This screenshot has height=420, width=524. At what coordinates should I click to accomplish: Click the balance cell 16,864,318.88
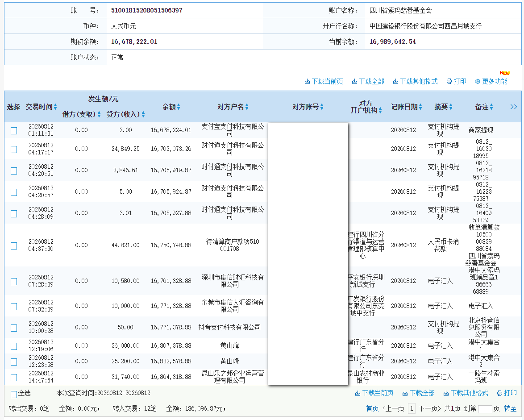point(171,377)
